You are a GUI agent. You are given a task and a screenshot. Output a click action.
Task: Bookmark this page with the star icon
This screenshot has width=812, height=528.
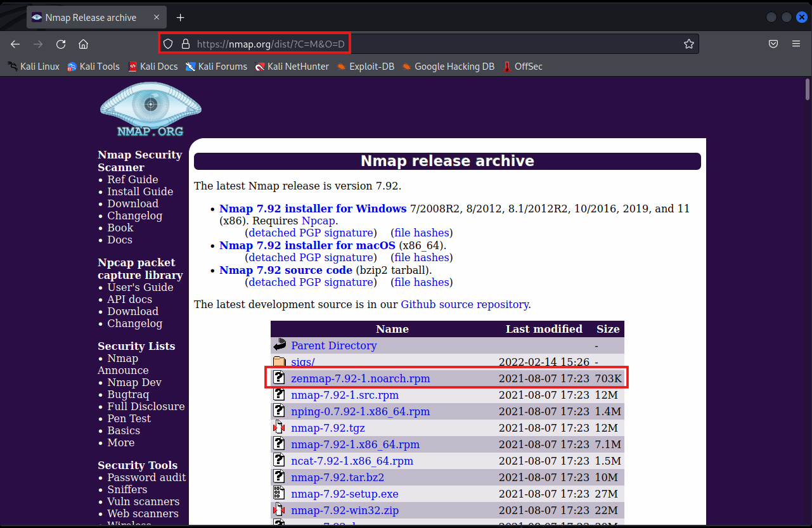(x=689, y=44)
